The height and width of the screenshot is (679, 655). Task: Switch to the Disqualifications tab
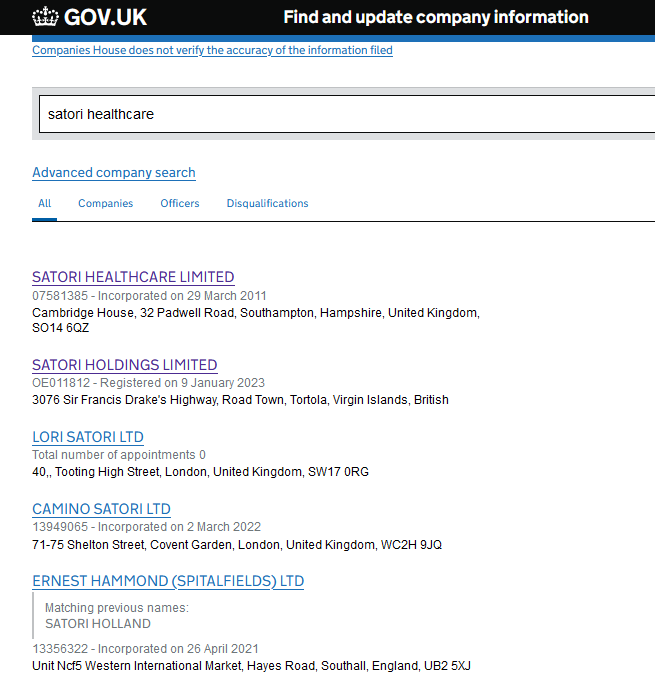click(267, 203)
